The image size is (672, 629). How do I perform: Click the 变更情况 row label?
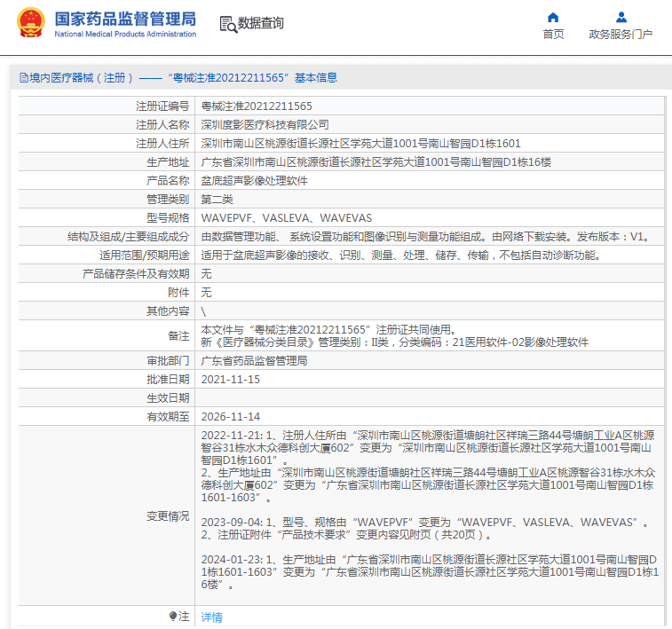point(168,516)
